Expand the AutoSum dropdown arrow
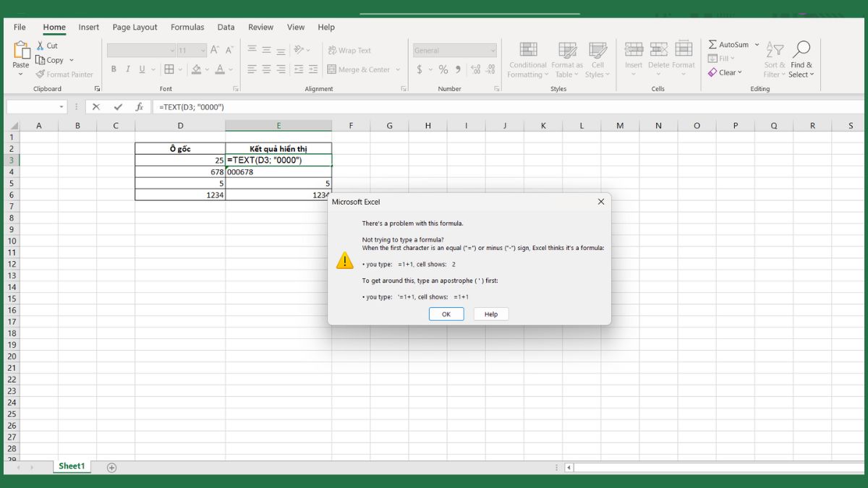 click(x=757, y=45)
